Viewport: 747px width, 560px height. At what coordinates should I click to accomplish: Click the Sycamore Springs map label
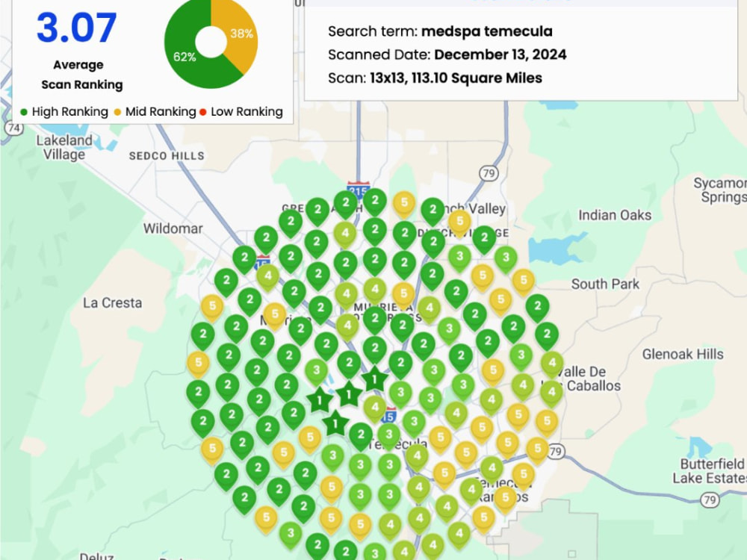point(720,190)
